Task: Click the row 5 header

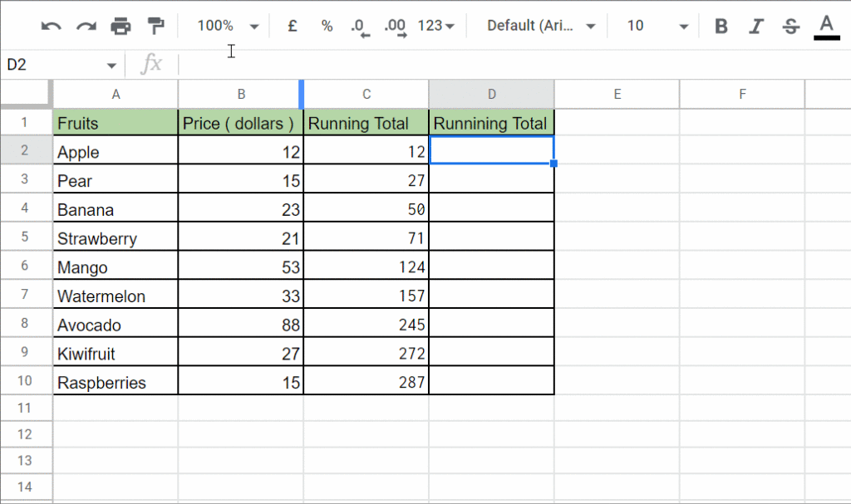Action: coord(26,237)
